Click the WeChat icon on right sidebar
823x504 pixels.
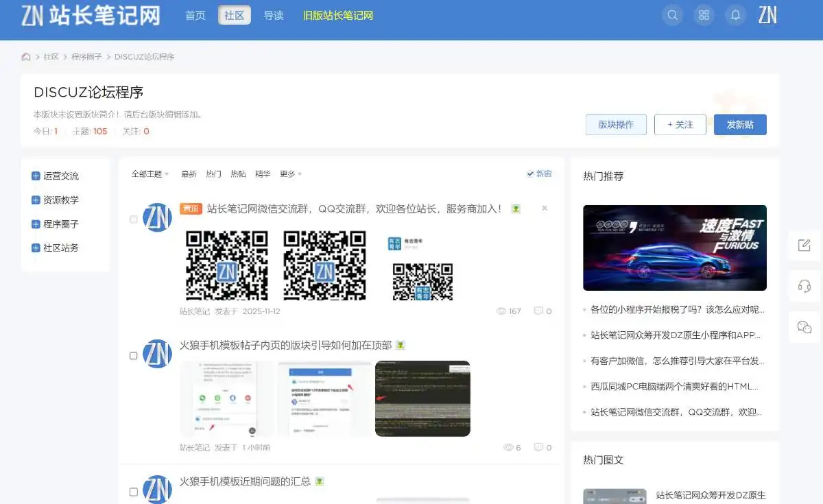(804, 327)
